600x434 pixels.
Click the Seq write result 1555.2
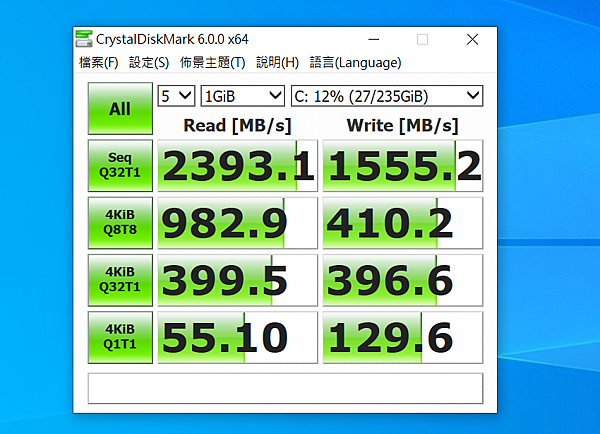pyautogui.click(x=403, y=165)
